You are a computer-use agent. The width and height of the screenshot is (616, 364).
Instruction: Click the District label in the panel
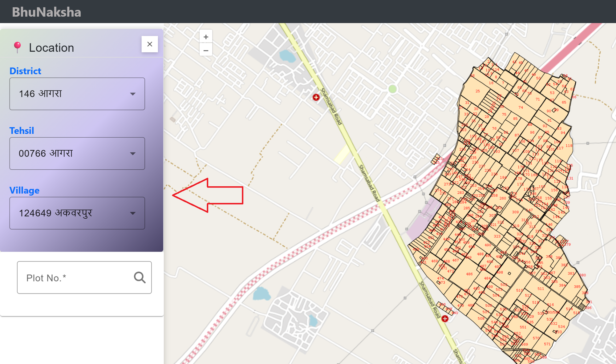(x=25, y=71)
